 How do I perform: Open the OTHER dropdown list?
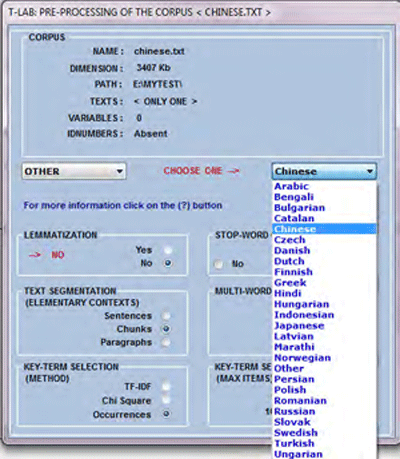click(74, 171)
